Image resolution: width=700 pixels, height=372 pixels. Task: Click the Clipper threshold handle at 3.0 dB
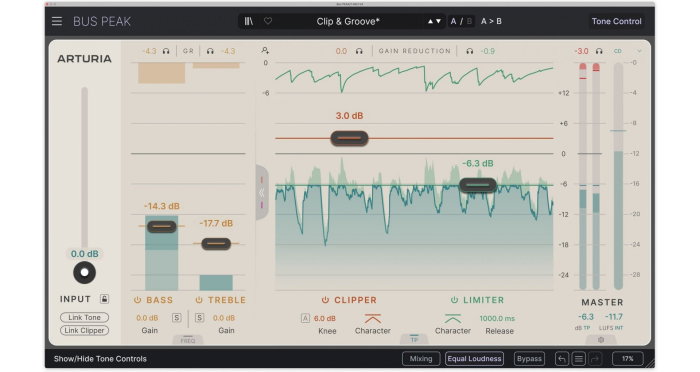[350, 138]
